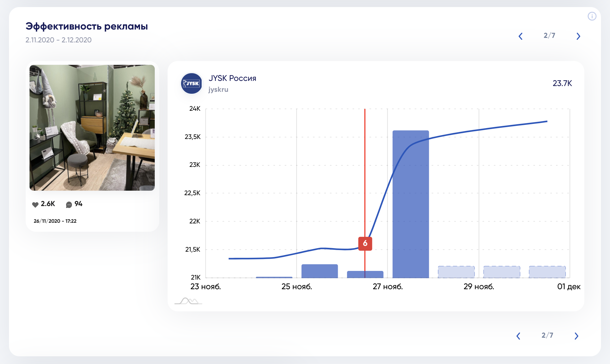Image resolution: width=610 pixels, height=364 pixels.
Task: Click the 01 дек axis label
Action: point(569,287)
